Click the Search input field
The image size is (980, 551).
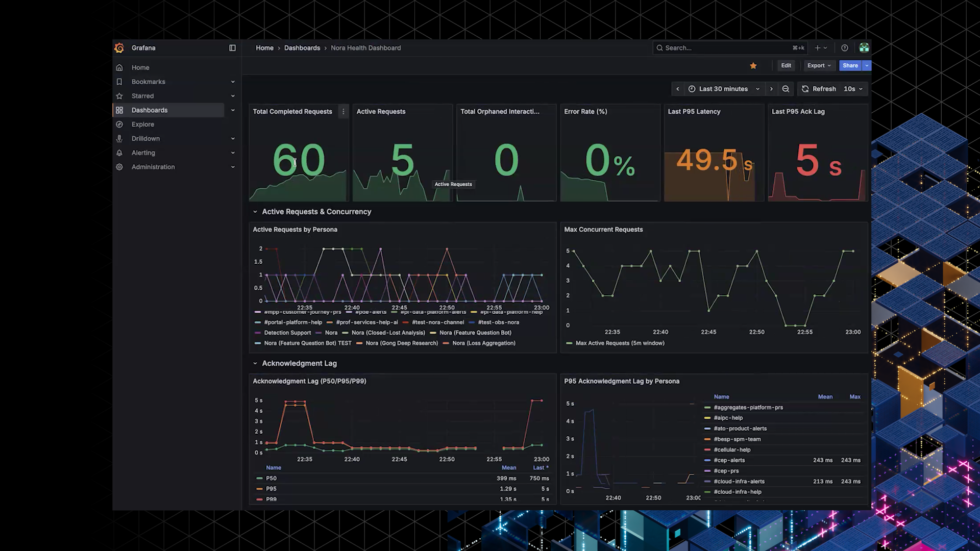(730, 48)
